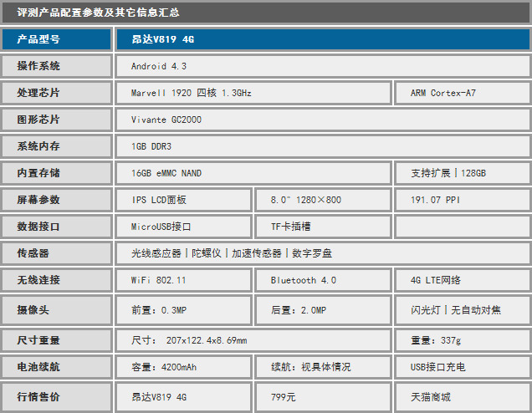This screenshot has width=532, height=413.
Task: Select the '无线连接' row label
Action: (x=57, y=280)
